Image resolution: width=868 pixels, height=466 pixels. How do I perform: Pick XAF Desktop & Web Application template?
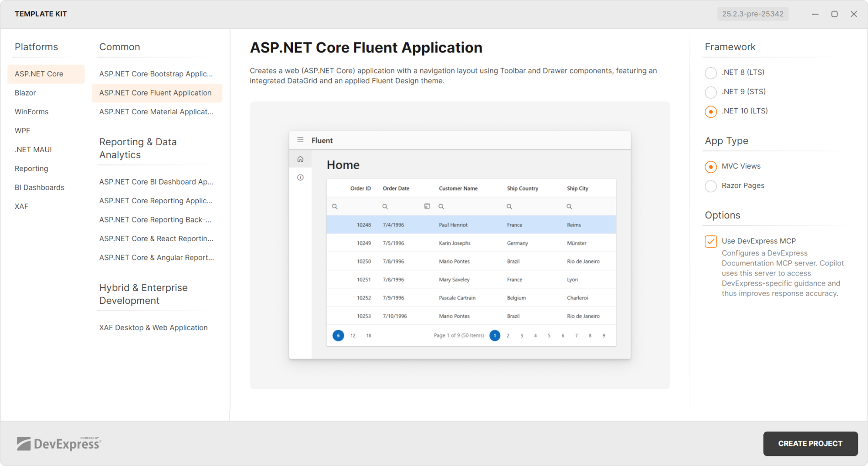[x=153, y=328]
